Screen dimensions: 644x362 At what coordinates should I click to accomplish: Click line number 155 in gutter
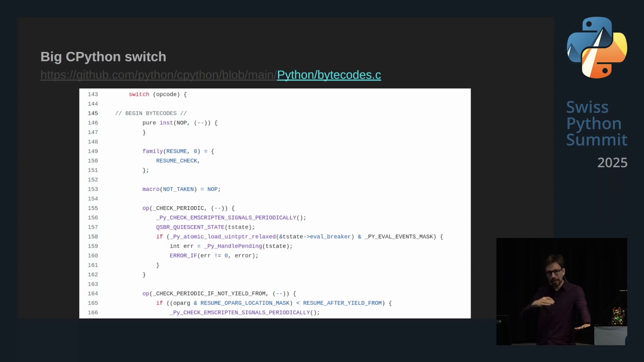point(93,208)
